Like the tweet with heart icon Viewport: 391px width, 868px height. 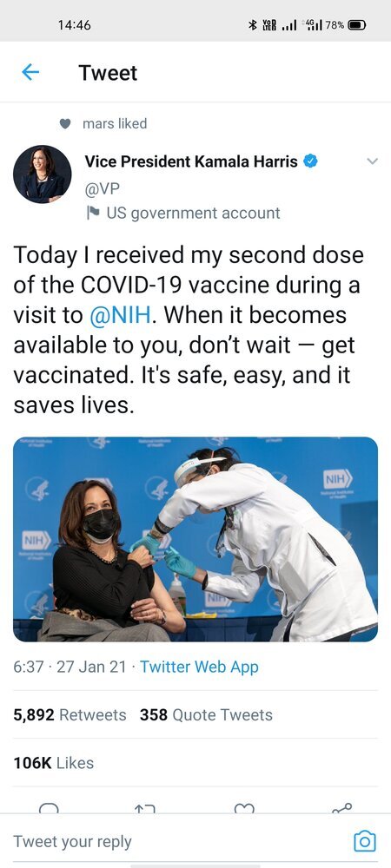(x=243, y=809)
